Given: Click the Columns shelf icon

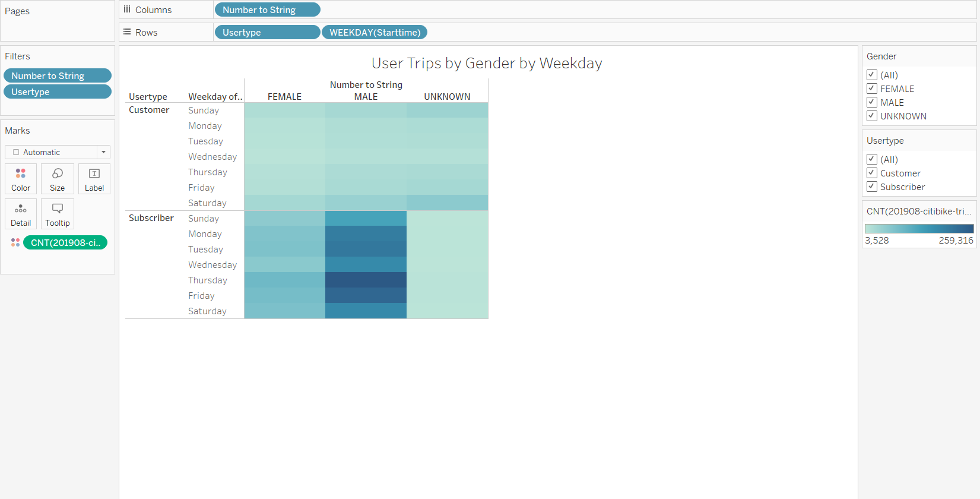Looking at the screenshot, I should [x=127, y=10].
